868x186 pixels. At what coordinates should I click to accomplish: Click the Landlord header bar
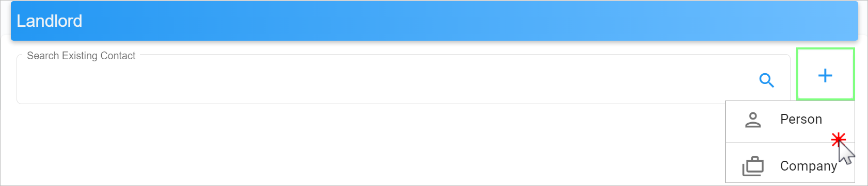(434, 21)
